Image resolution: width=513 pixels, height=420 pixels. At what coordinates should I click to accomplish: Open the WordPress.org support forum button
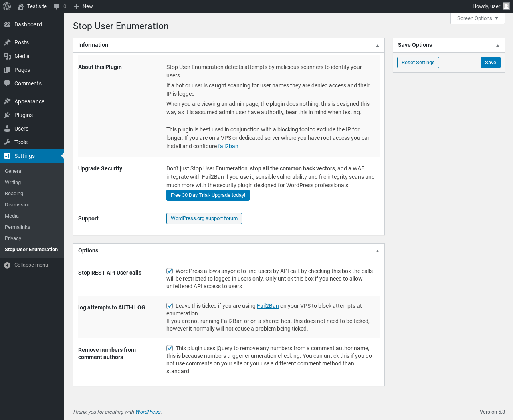coord(204,218)
